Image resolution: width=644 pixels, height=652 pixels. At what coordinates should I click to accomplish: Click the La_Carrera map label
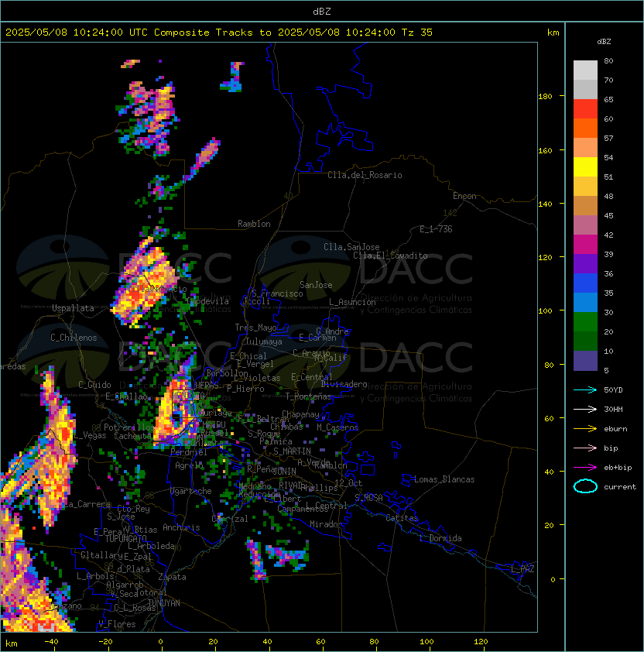pos(87,504)
